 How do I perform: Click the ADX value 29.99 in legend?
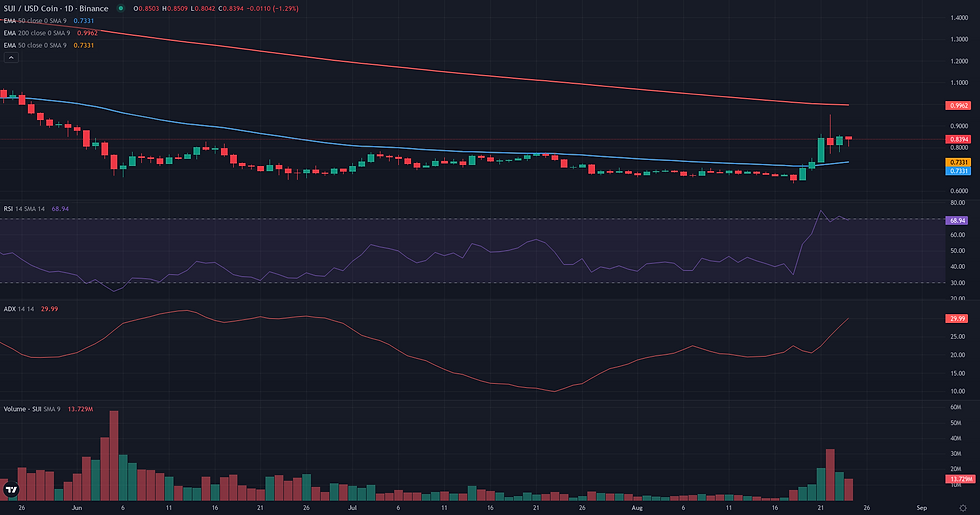[x=49, y=309]
